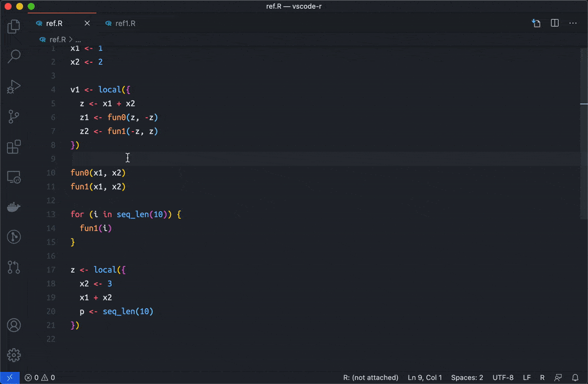Place cursor on x2 <- 3 line
The height and width of the screenshot is (384, 588).
pos(96,283)
